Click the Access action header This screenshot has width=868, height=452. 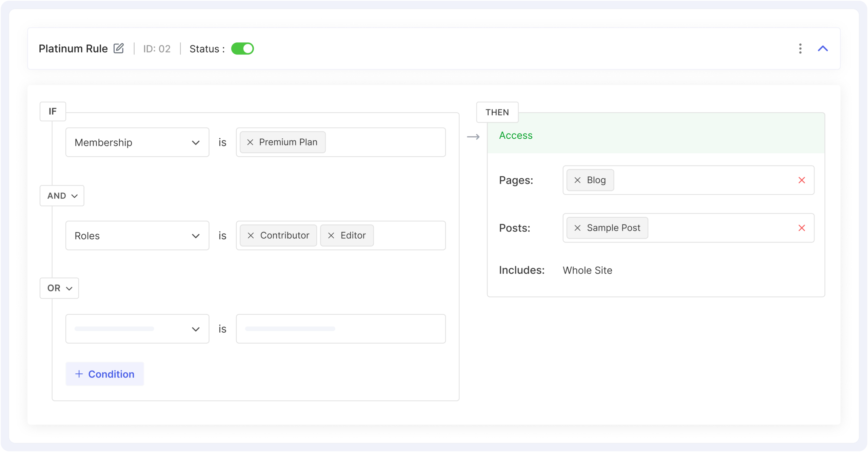point(516,136)
